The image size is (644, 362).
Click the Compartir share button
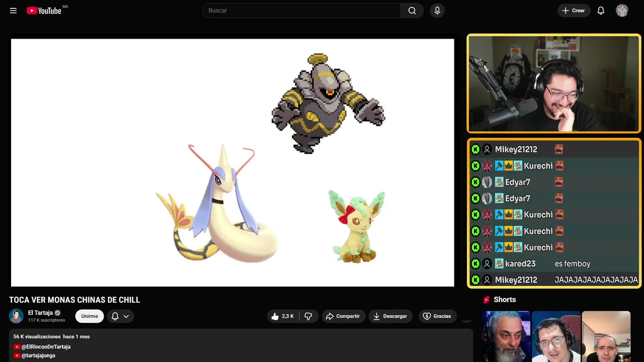343,316
